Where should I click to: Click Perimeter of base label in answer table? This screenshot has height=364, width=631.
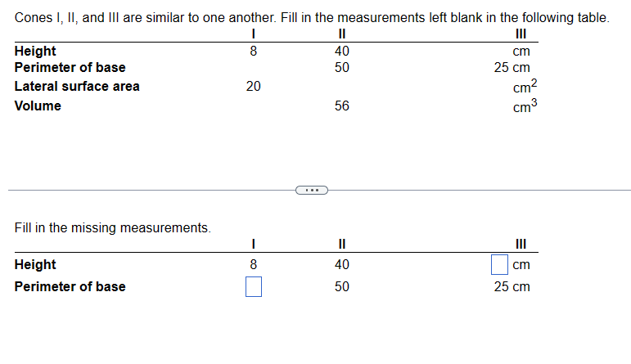click(70, 287)
